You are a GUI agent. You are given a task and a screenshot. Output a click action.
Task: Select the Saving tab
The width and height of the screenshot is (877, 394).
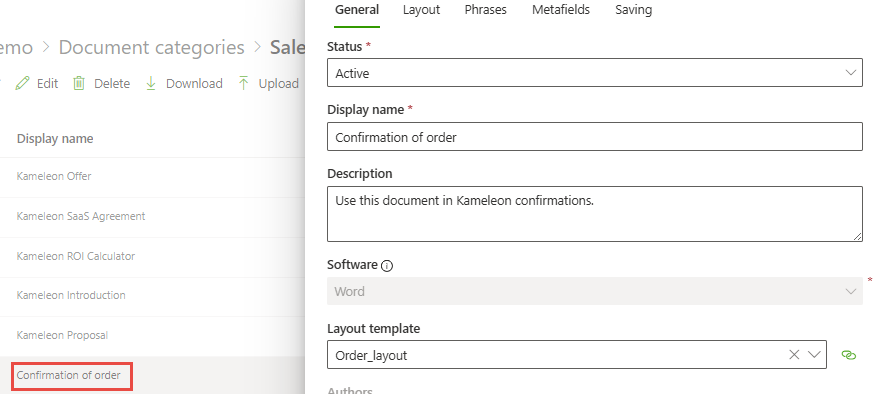click(633, 10)
